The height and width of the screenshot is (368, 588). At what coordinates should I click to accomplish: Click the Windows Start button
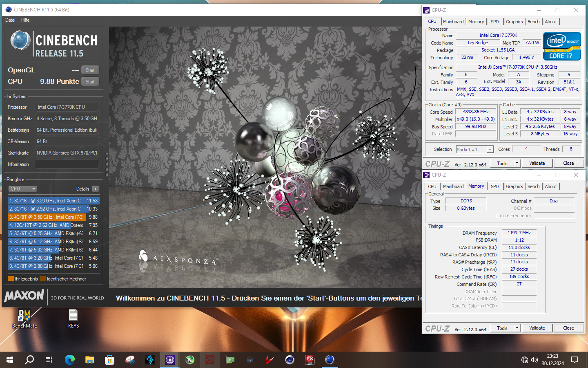10,360
